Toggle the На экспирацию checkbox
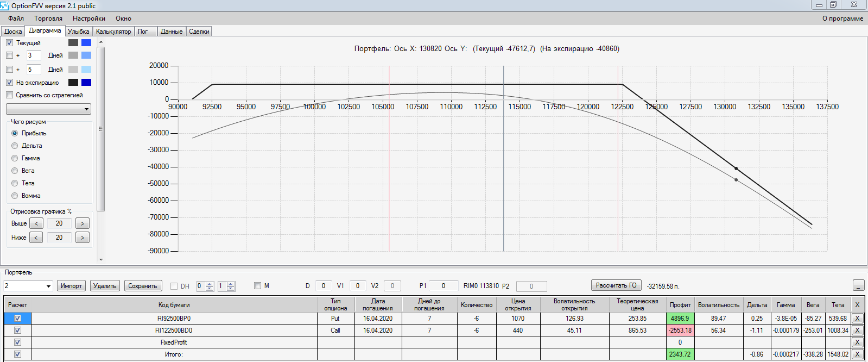Screen dimensions: 868x362 (9, 83)
